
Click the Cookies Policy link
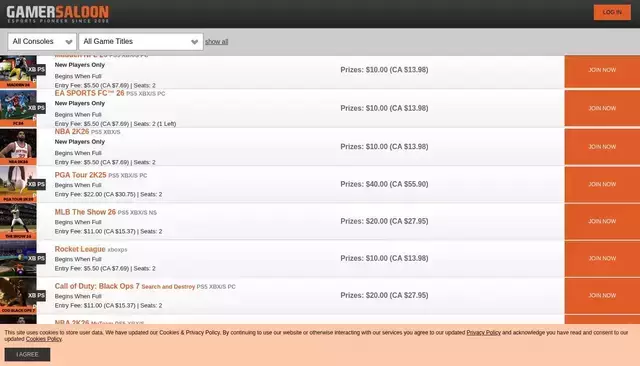coord(44,339)
